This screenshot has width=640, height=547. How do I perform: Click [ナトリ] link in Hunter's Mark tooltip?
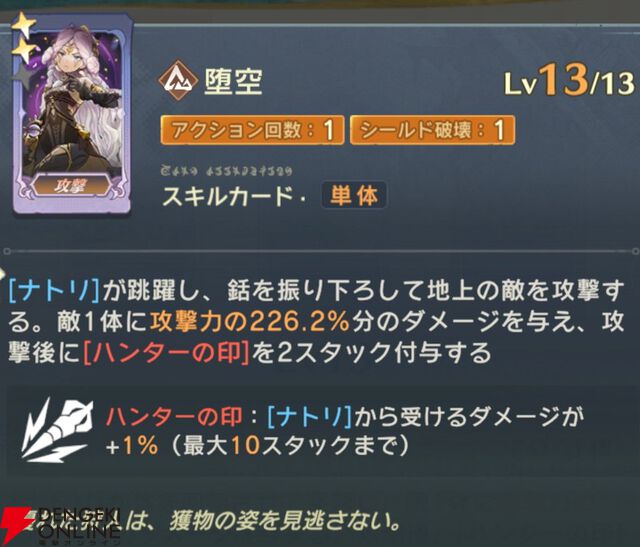point(310,417)
